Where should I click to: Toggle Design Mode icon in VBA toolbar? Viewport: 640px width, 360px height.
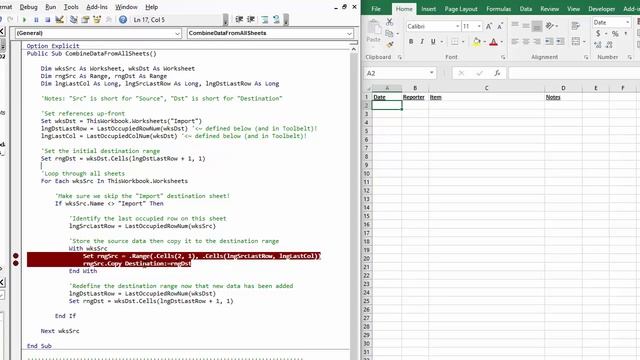tap(60, 20)
